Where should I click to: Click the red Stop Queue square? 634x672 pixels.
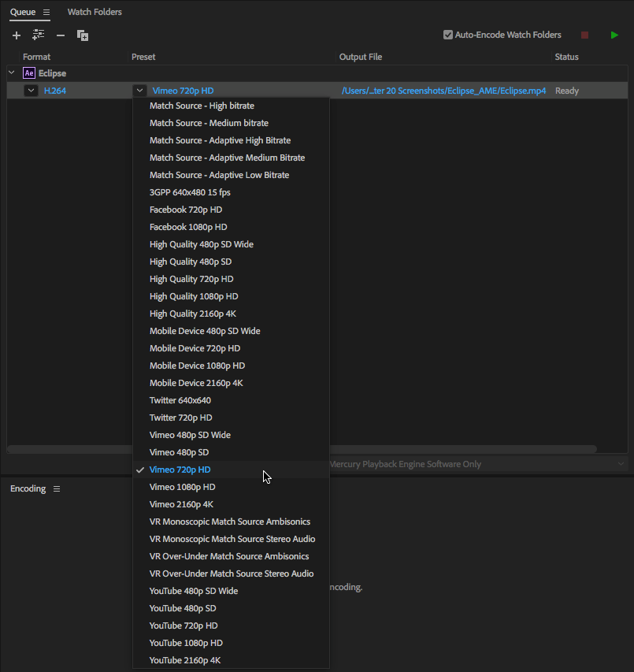[584, 35]
